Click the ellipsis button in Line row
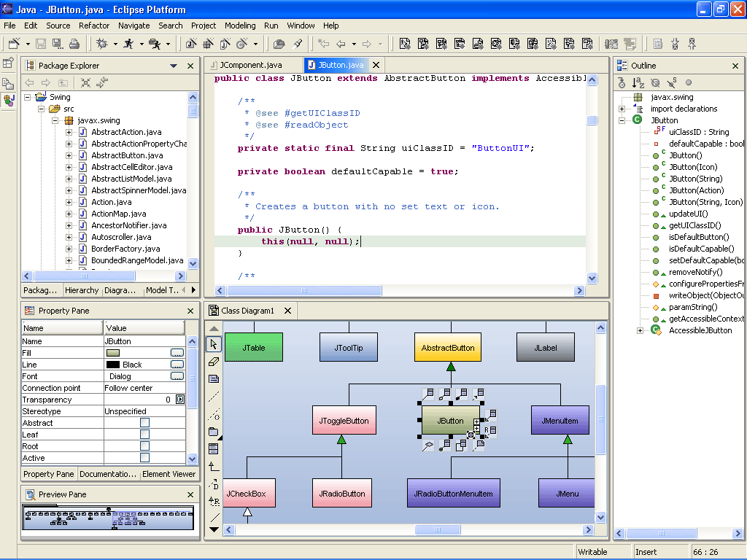The height and width of the screenshot is (560, 747). [x=177, y=365]
